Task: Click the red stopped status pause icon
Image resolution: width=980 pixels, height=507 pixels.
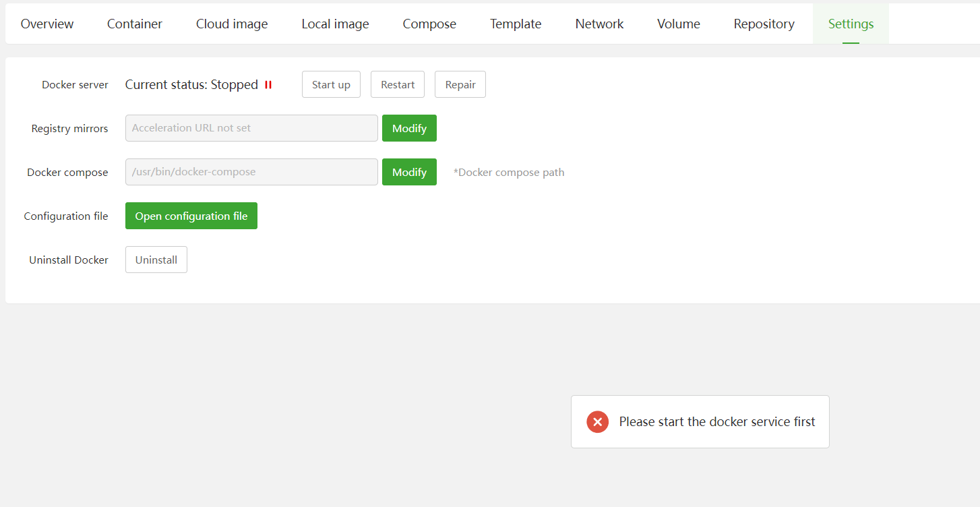Action: click(x=268, y=85)
